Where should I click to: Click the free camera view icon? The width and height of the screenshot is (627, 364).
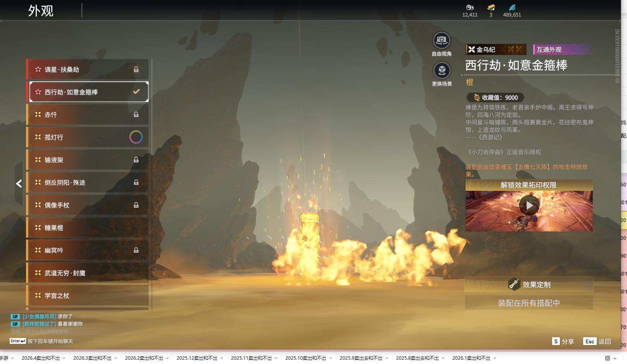442,40
